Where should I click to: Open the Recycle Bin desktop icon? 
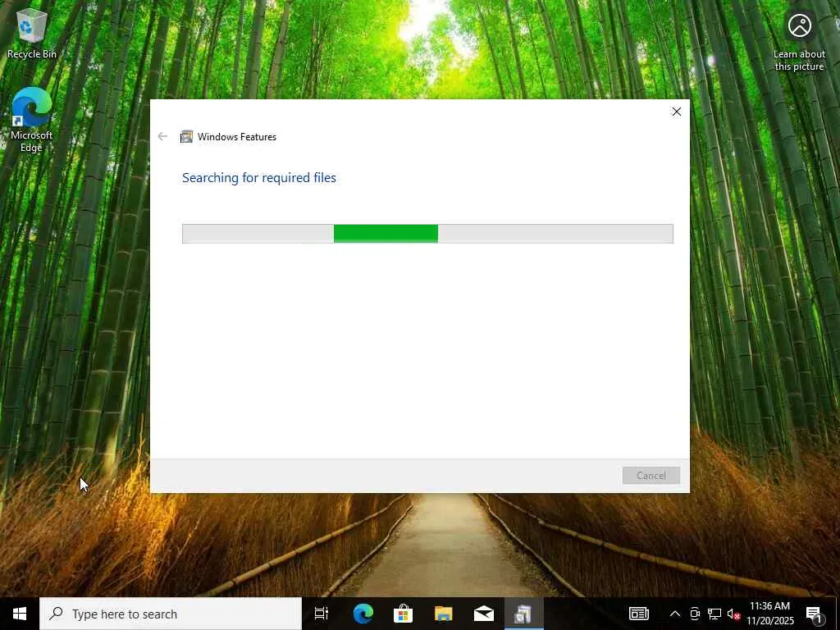32,33
